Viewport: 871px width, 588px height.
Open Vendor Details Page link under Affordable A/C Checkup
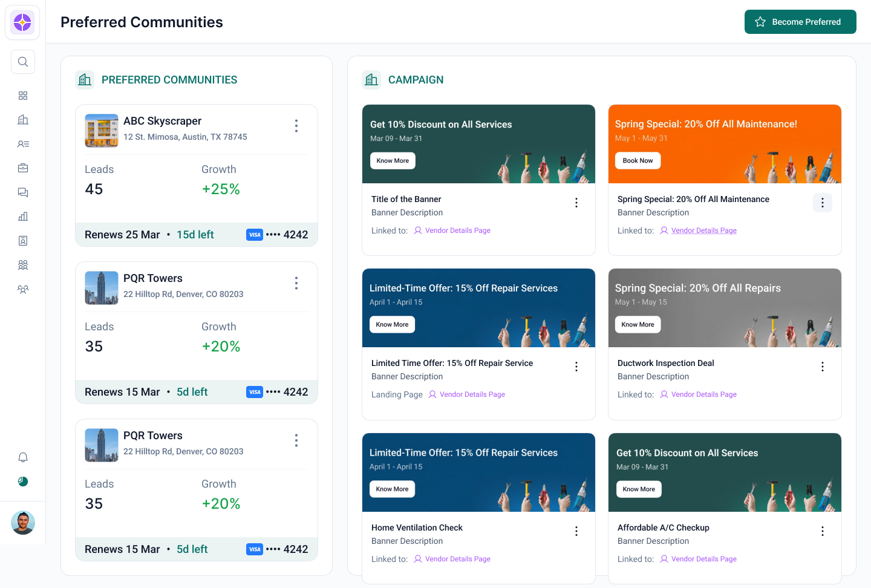pyautogui.click(x=703, y=559)
